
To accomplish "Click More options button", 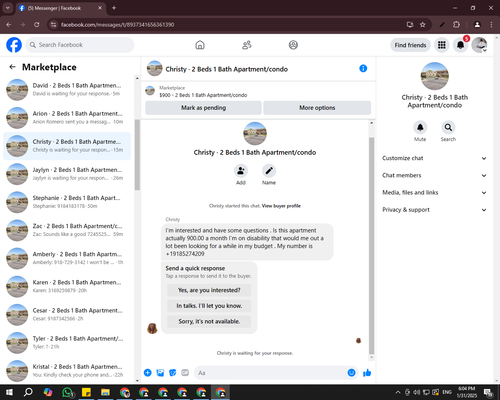I will pos(317,108).
